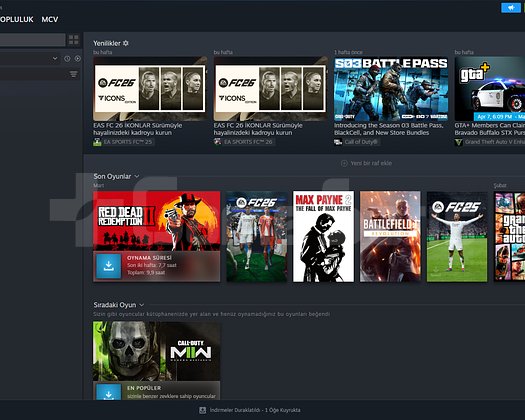Click the 'Sizin gibi oyuncular' description text

(x=212, y=314)
